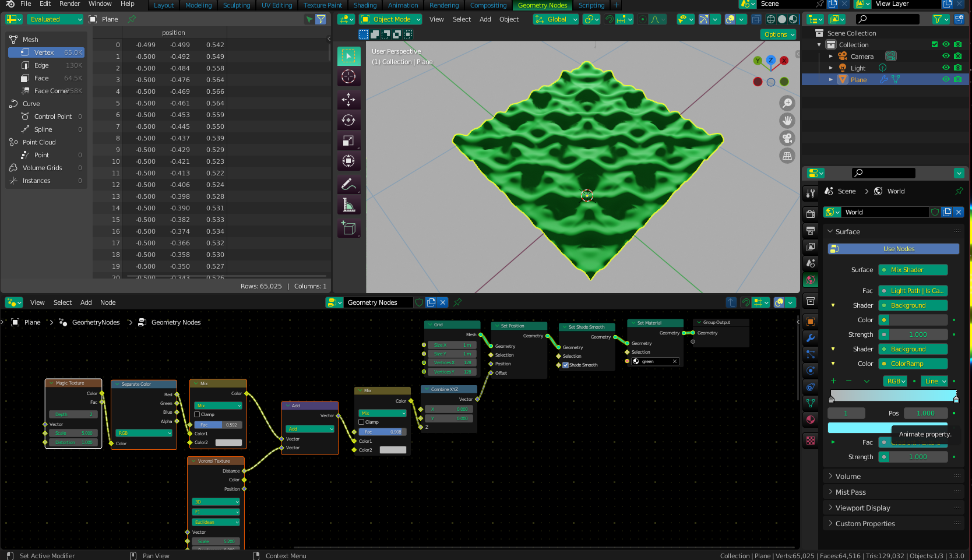This screenshot has height=560, width=972.
Task: Disable Camera in renders icon
Action: point(957,57)
